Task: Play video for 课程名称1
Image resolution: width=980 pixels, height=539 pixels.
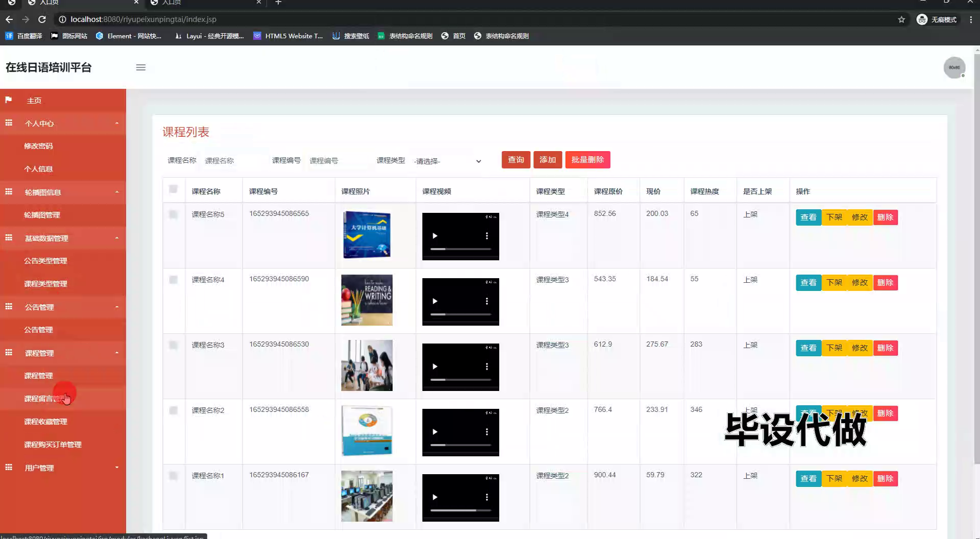Action: pyautogui.click(x=435, y=497)
